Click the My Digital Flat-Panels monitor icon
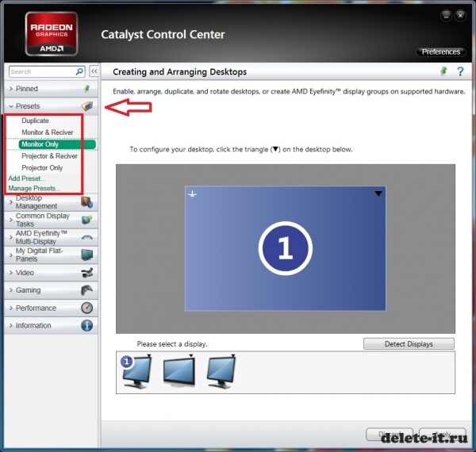The width and height of the screenshot is (476, 452). (x=87, y=255)
